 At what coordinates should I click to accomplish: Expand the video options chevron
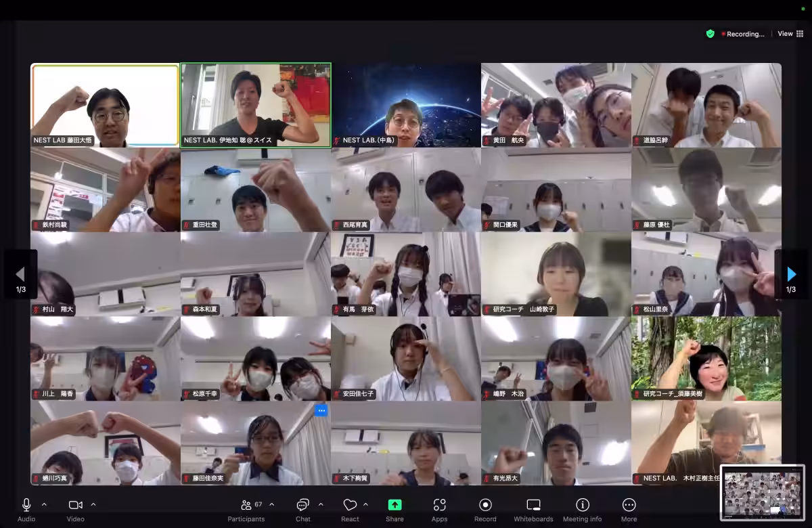coord(93,504)
